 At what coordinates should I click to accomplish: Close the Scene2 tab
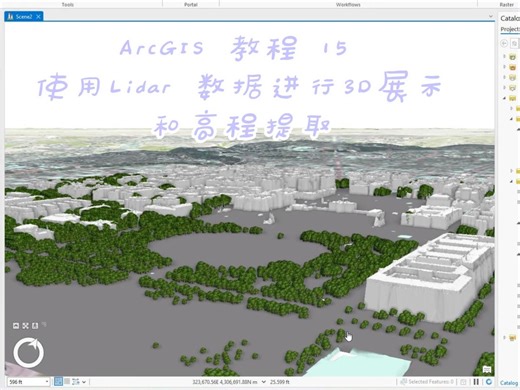[39, 16]
